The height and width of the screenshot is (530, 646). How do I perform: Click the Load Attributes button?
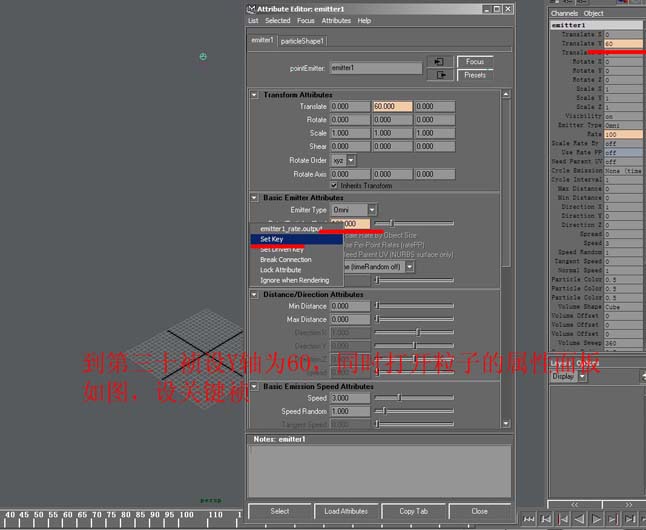point(346,511)
